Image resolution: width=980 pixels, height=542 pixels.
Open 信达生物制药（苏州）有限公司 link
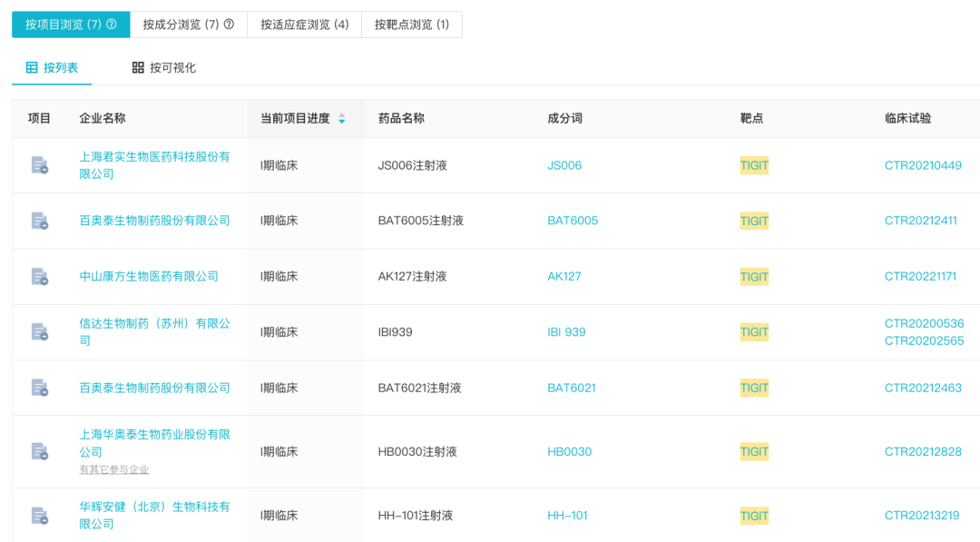click(154, 332)
